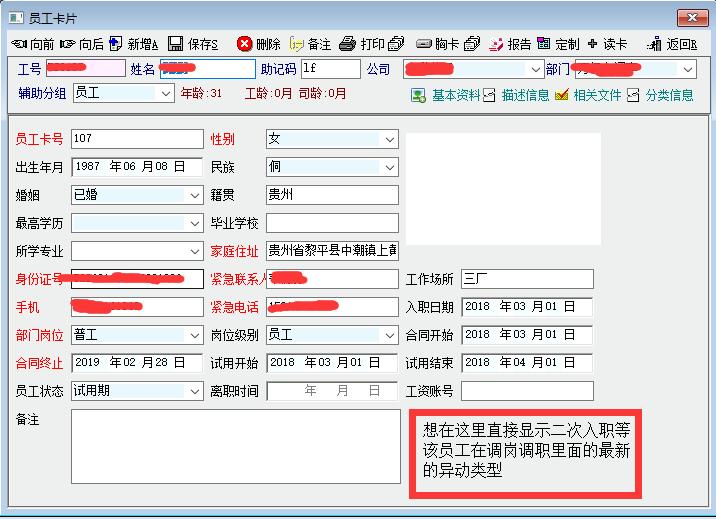Image resolution: width=716 pixels, height=519 pixels.
Task: Open the 婚姻 marital status dropdown
Action: (x=195, y=195)
